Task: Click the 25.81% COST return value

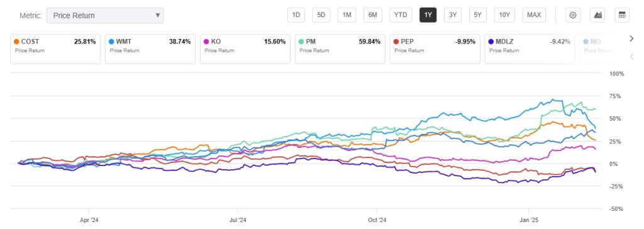Action: [85, 42]
